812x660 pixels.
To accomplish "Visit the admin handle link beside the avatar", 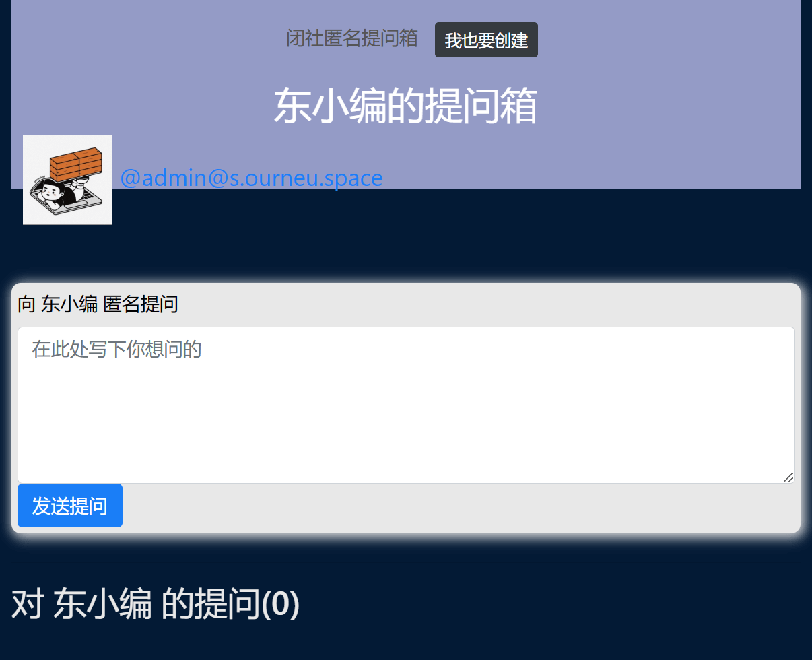I will coord(251,178).
